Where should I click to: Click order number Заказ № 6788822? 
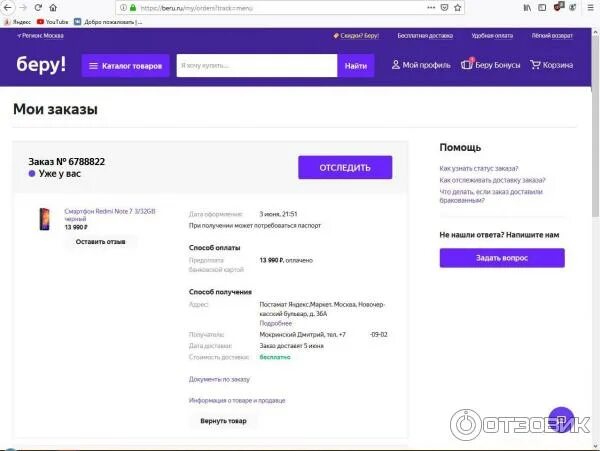click(67, 161)
